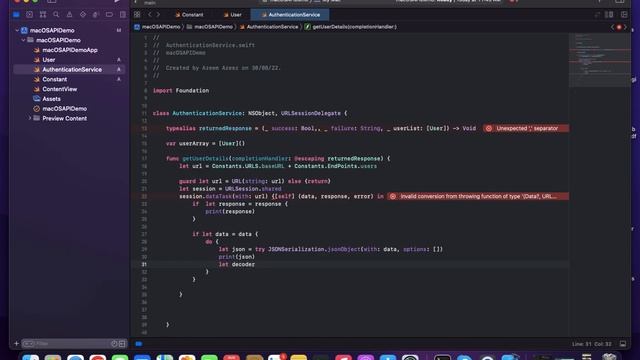Switch to the Constant tab
This screenshot has height=360, width=640.
coord(189,15)
